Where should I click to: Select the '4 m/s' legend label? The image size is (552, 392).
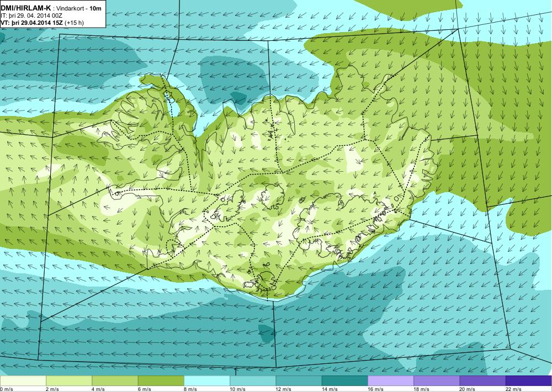[99, 389]
